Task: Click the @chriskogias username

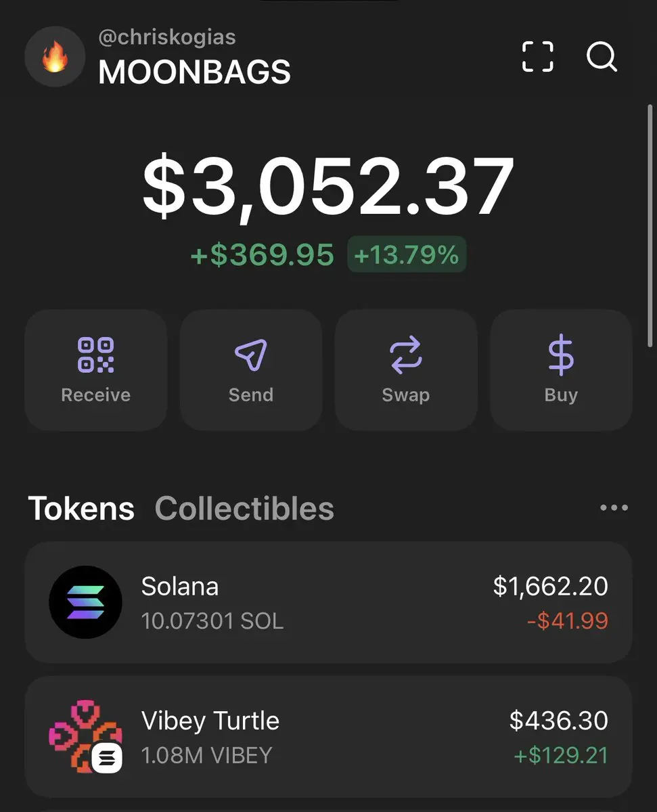Action: pyautogui.click(x=167, y=37)
